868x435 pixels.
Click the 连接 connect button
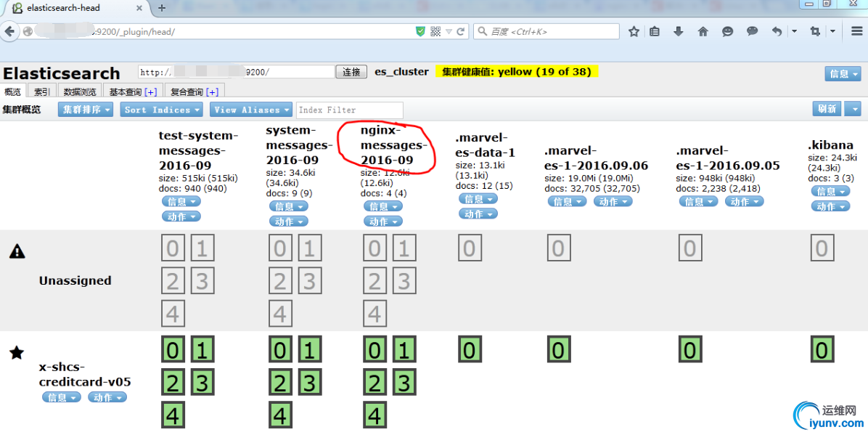[x=351, y=72]
